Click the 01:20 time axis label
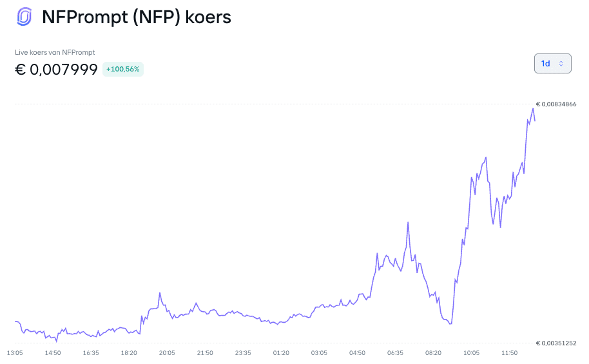The image size is (589, 364). [x=281, y=353]
